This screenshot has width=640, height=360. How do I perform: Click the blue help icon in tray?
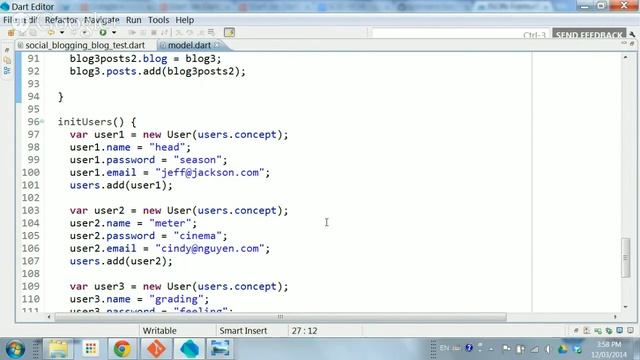click(469, 348)
